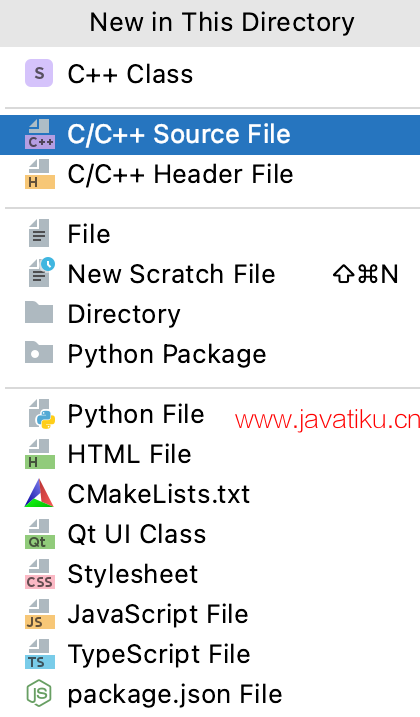
Task: Choose New Scratch File entry
Action: point(210,274)
